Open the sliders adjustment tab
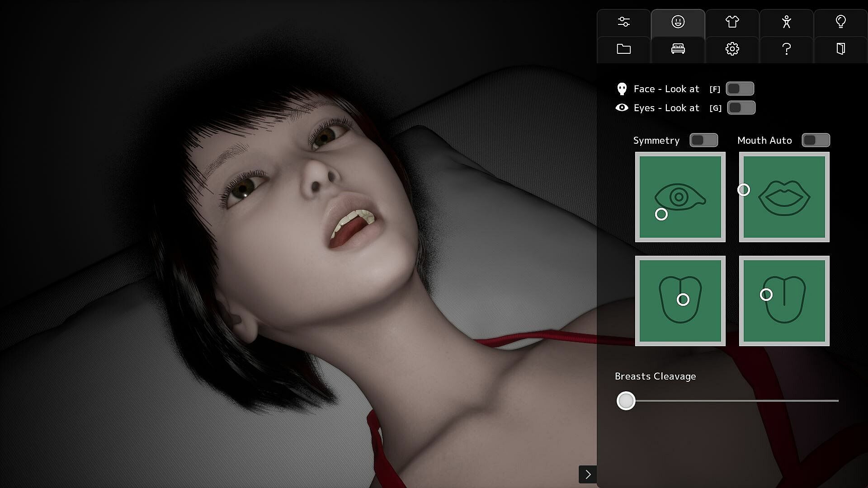 623,22
